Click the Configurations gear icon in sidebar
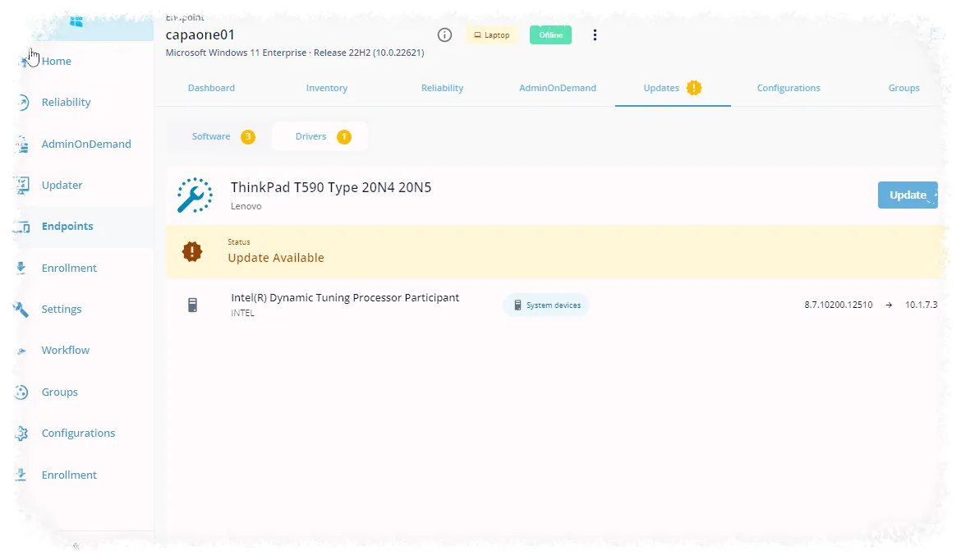 pos(21,434)
